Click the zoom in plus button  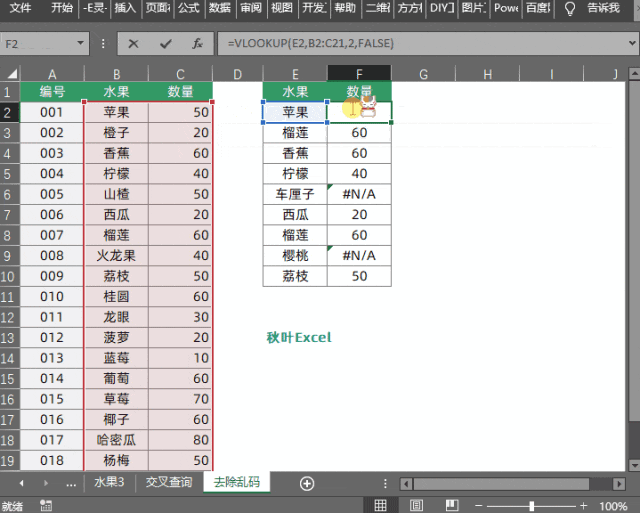click(583, 505)
